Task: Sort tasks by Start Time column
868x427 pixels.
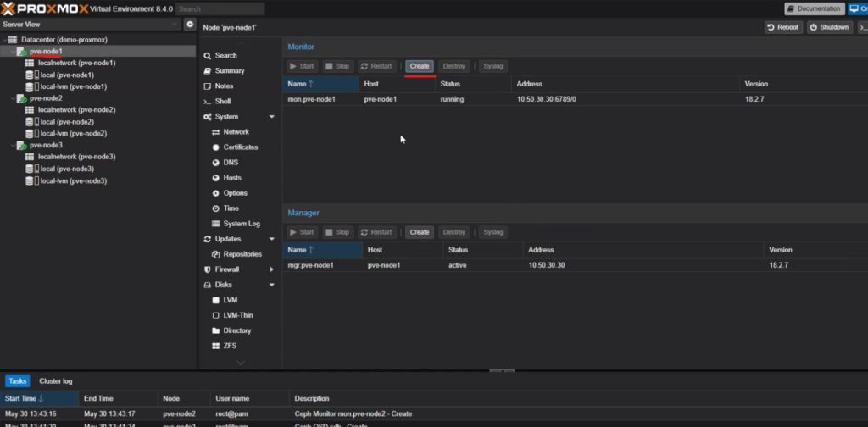Action: tap(39, 398)
